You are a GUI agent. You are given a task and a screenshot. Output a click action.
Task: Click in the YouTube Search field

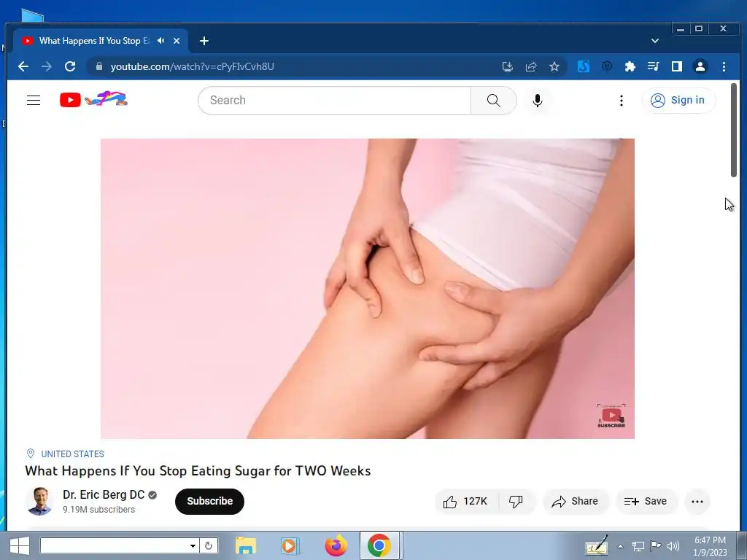[334, 101]
